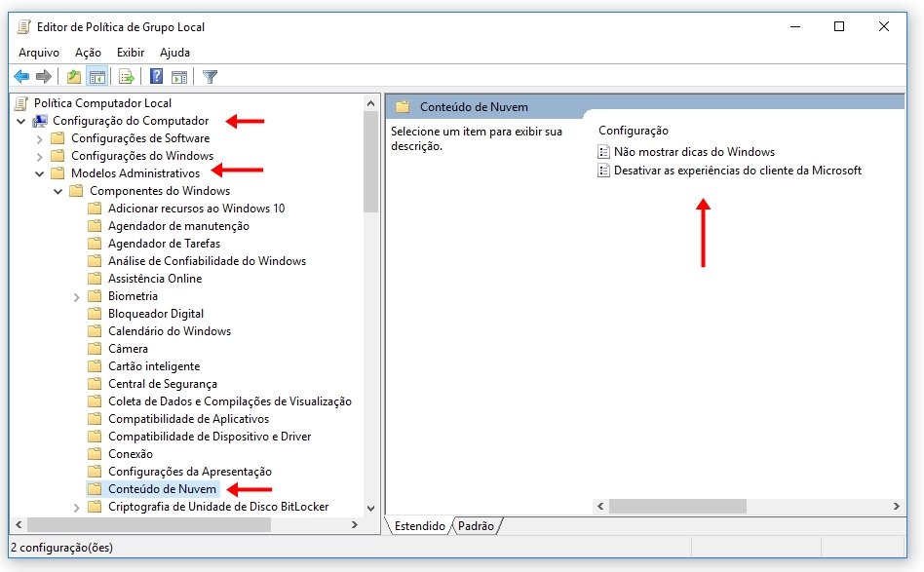Select Análise de Confiabilidade do Windows
Viewport: 924px width, 572px height.
click(x=207, y=261)
